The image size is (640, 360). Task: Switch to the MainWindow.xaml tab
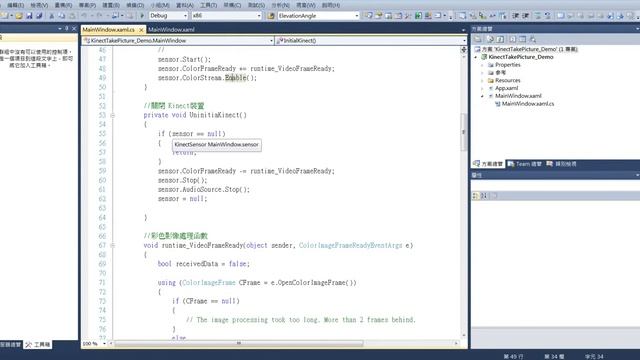[171, 30]
